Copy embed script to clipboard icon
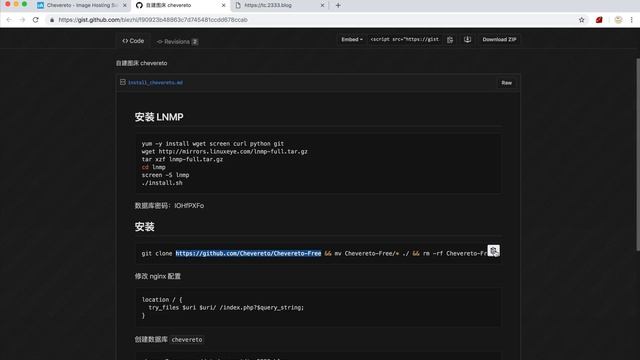 pyautogui.click(x=450, y=40)
